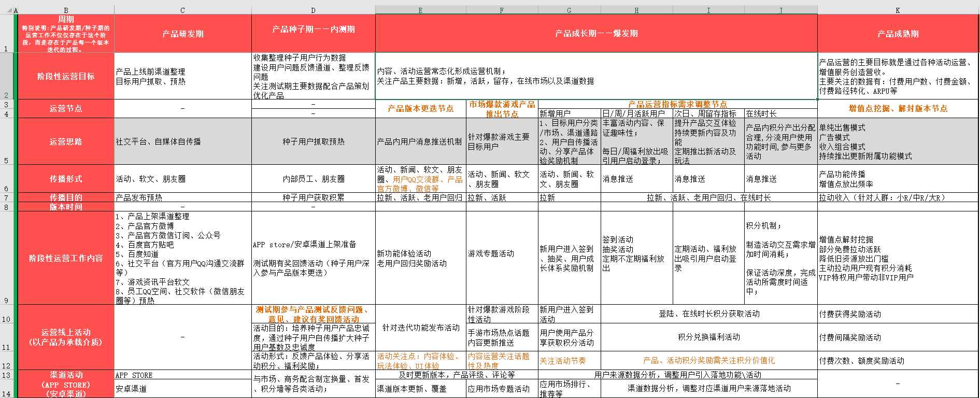This screenshot has height=398, width=980.
Task: Click the cell starting 单纯出售模式
Action: (898, 141)
